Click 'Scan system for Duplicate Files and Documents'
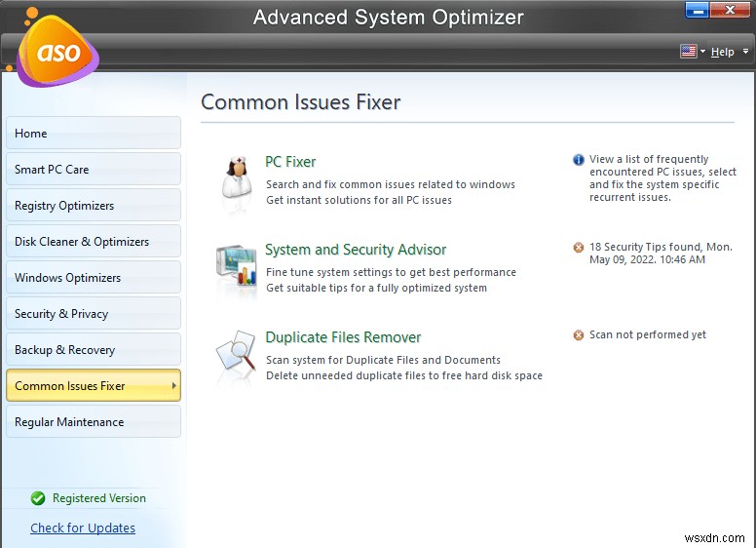This screenshot has height=548, width=756. 383,360
